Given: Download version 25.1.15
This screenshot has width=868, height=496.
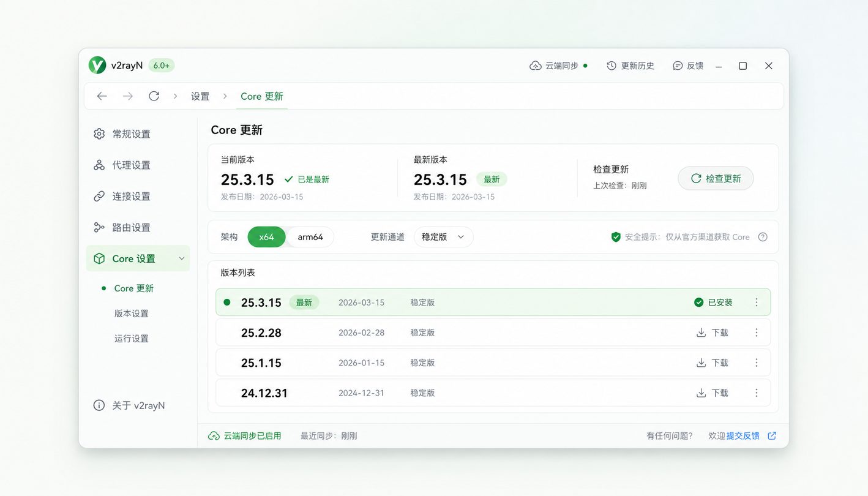Looking at the screenshot, I should click(x=713, y=363).
